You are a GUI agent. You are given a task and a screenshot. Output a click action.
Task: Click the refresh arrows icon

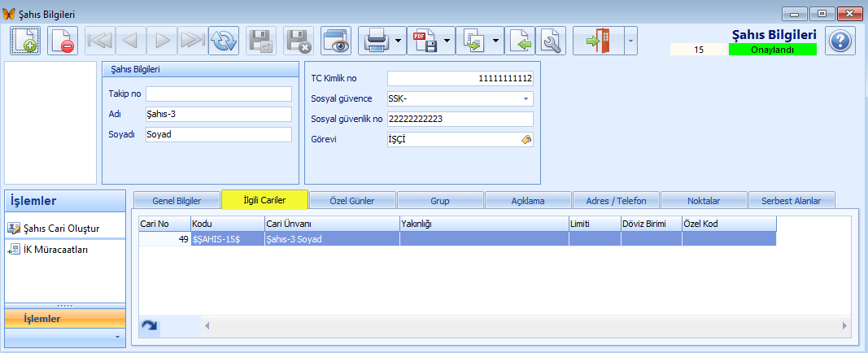pyautogui.click(x=223, y=41)
